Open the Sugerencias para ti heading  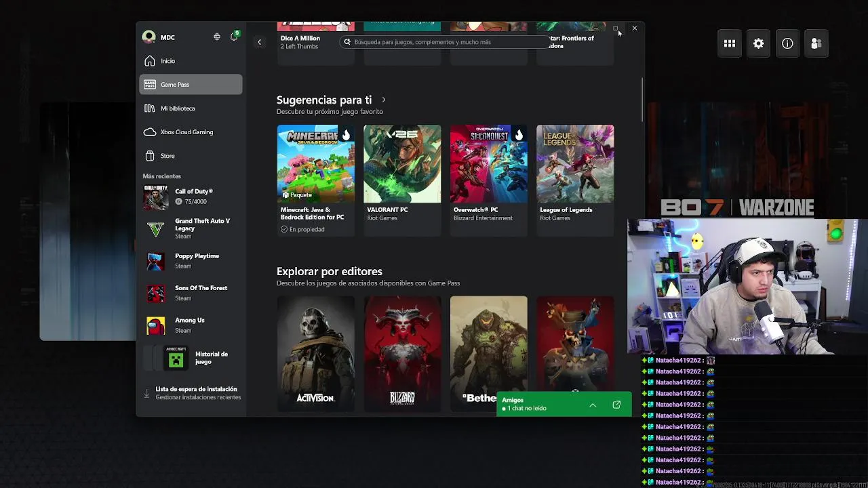point(324,100)
